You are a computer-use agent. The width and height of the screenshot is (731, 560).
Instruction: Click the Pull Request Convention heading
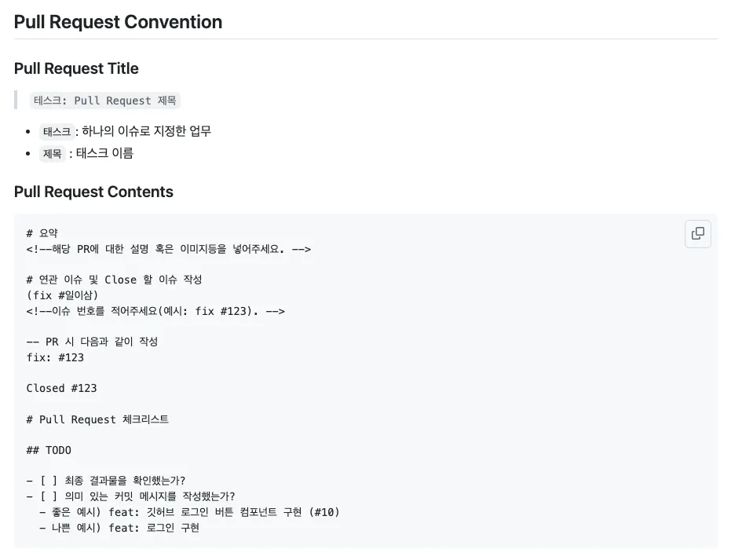118,22
